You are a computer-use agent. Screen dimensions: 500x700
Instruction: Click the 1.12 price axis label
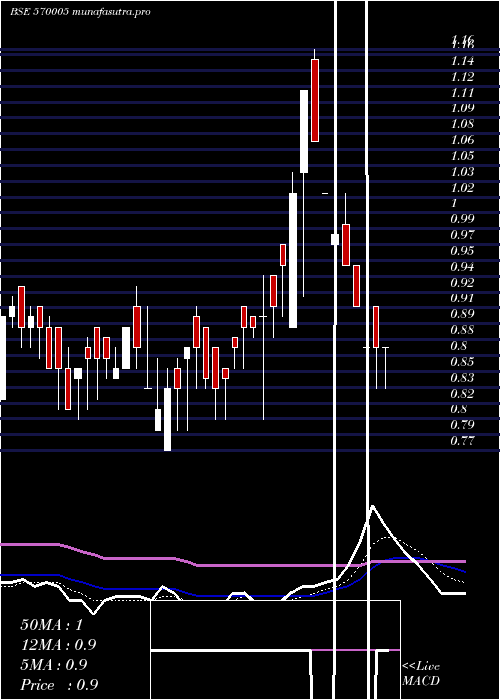tap(462, 77)
